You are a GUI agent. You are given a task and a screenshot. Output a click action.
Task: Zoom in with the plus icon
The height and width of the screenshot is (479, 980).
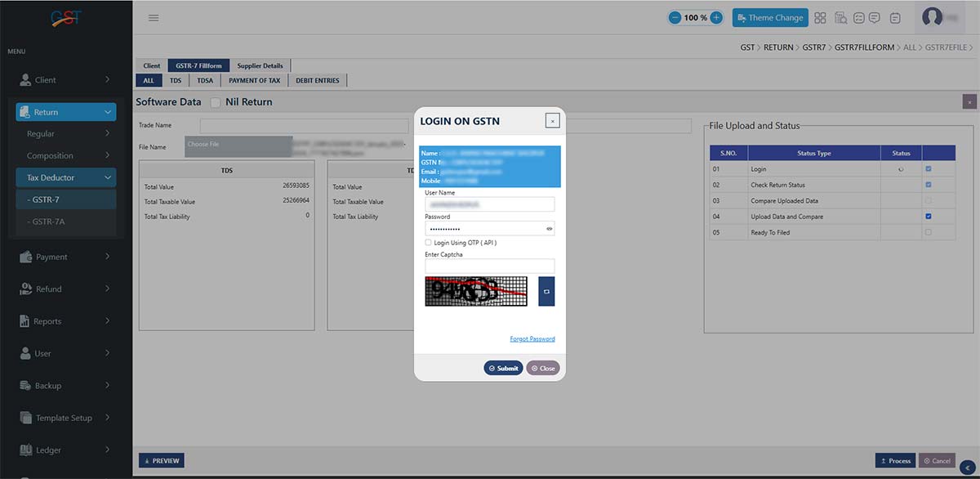(x=716, y=17)
